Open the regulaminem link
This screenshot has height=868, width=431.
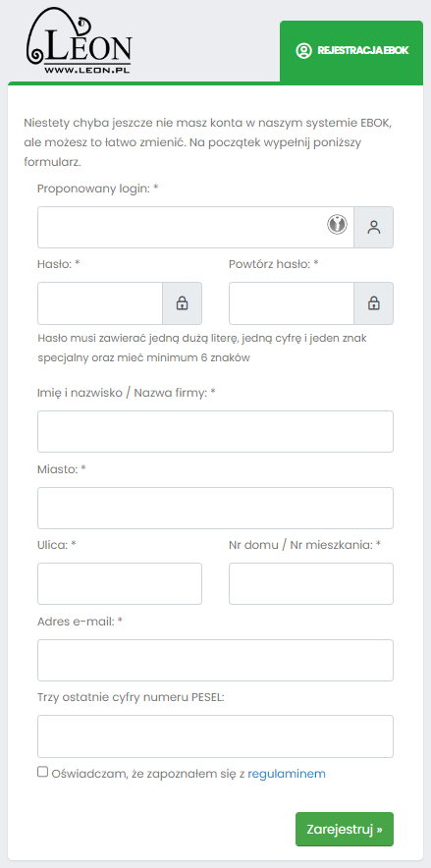click(287, 774)
